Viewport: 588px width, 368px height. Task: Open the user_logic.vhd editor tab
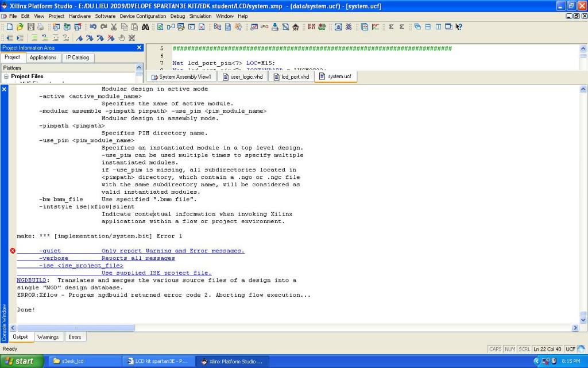[x=242, y=76]
